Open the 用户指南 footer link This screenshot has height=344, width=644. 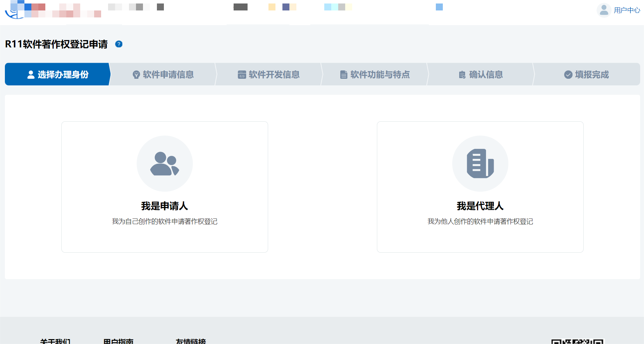[x=119, y=341]
